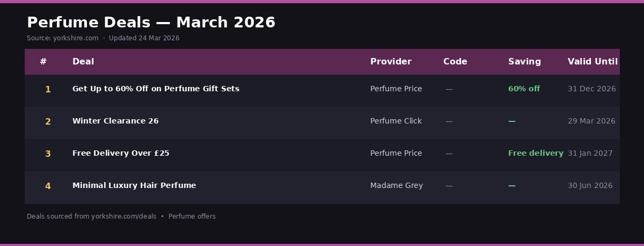Click the Saving column header
This screenshot has width=644, height=246.
524,62
